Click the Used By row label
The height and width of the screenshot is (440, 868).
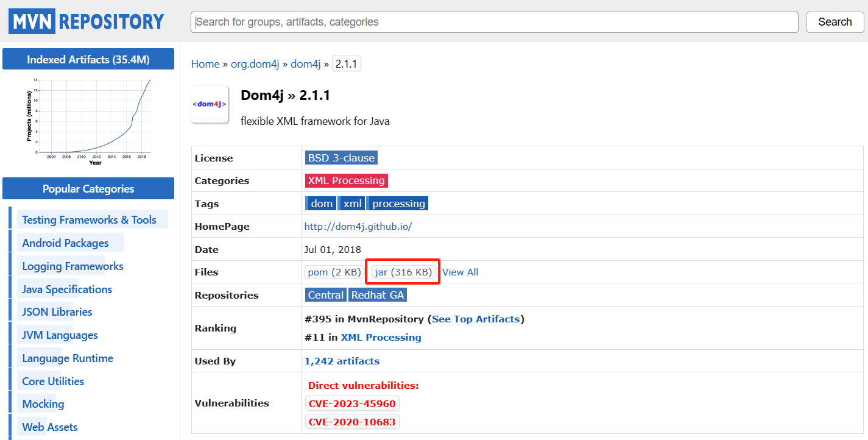pos(215,361)
